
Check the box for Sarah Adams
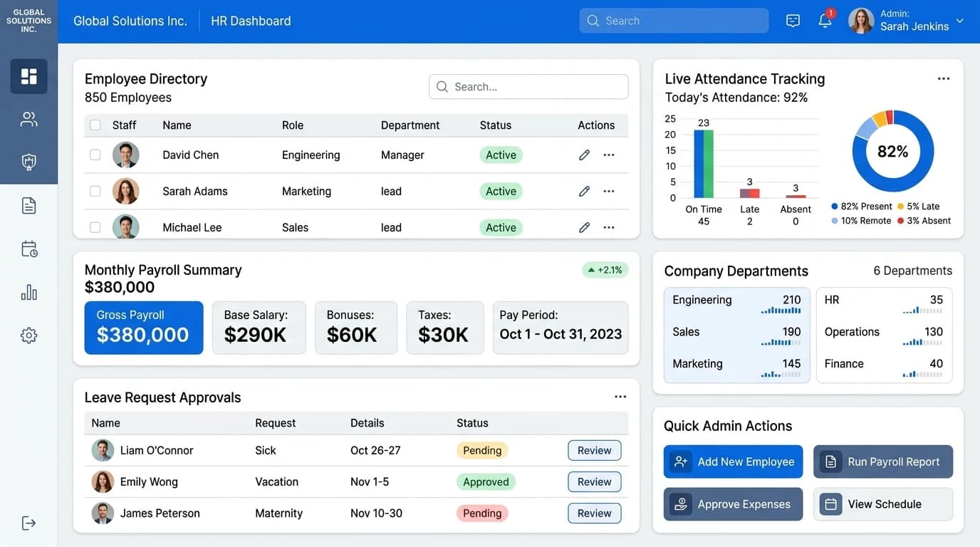pos(95,192)
